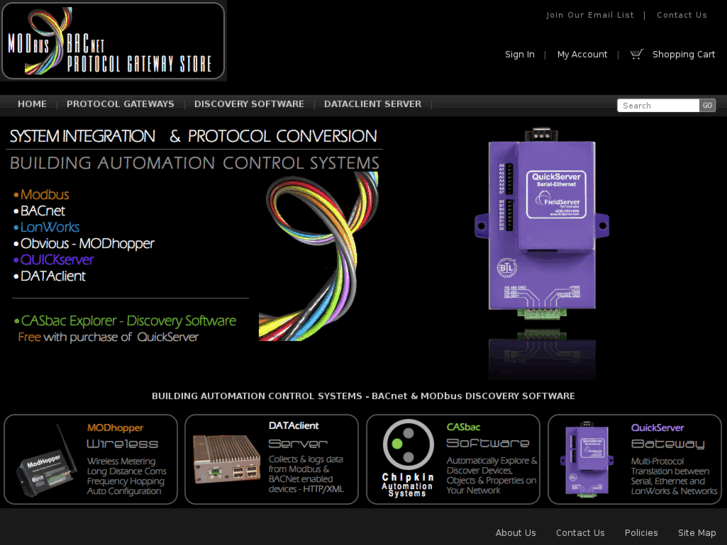Click the GO search button

[707, 105]
